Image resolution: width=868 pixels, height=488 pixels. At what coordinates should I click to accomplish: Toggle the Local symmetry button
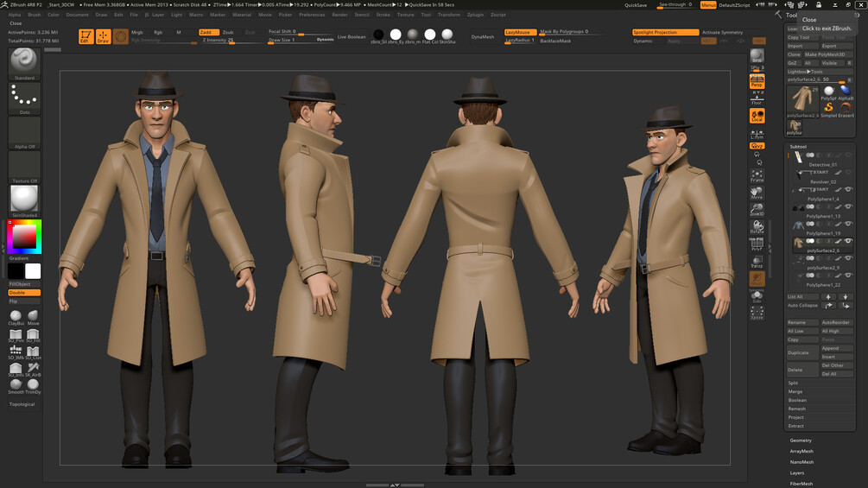757,116
